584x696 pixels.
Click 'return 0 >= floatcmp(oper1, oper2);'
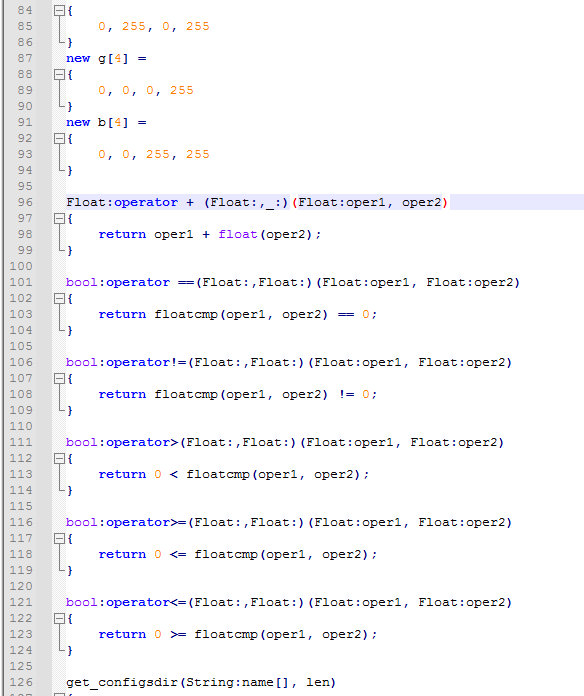[237, 634]
